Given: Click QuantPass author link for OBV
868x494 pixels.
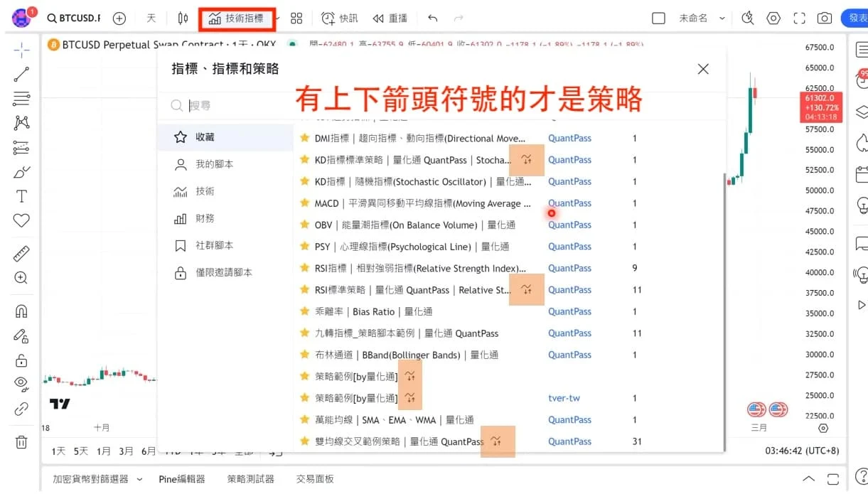Looking at the screenshot, I should (x=569, y=225).
